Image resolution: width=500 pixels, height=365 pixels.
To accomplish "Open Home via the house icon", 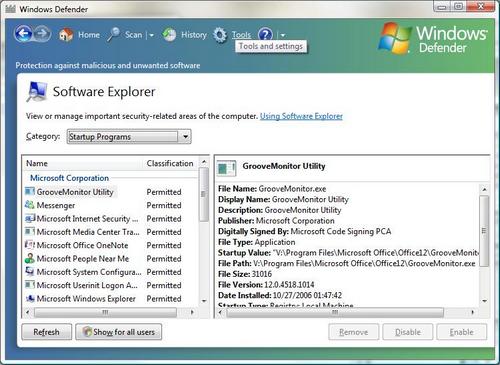I will pyautogui.click(x=66, y=35).
